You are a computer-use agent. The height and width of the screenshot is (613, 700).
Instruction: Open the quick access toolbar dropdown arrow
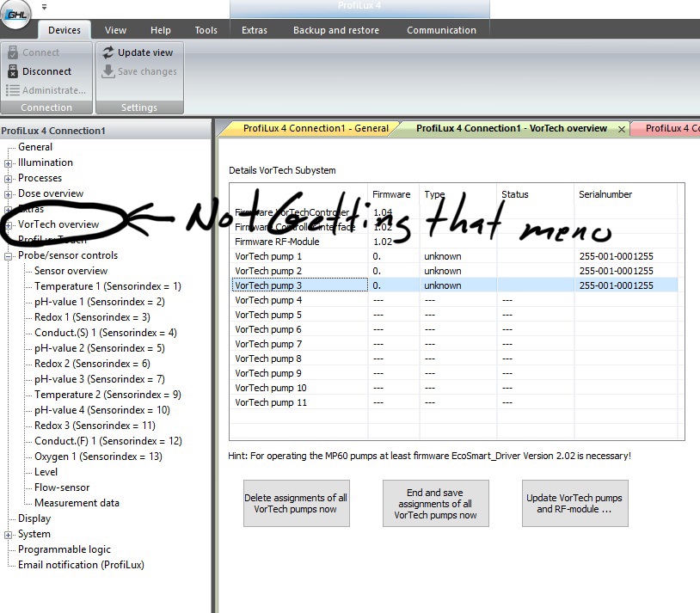[44, 7]
